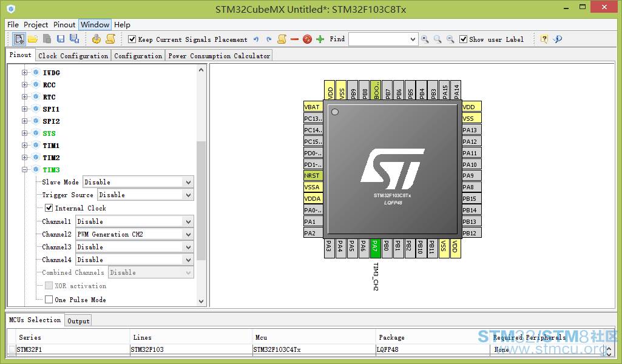Click the Save Project As icon
Image resolution: width=622 pixels, height=364 pixels.
(74, 38)
